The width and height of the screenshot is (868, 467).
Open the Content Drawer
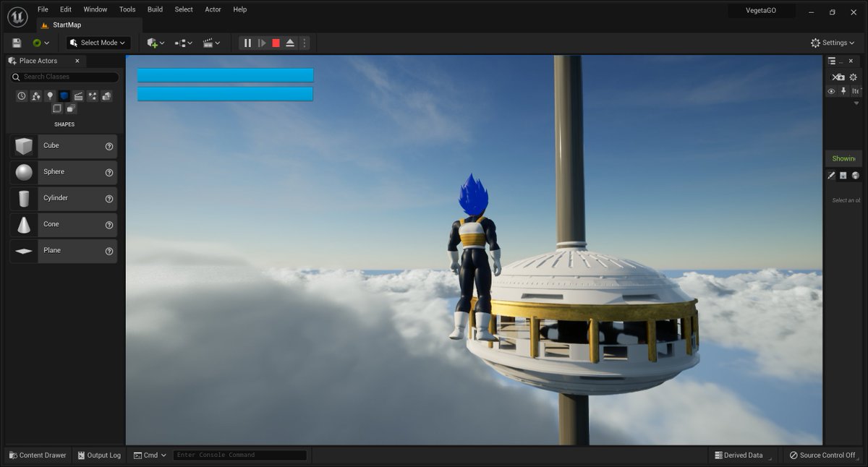click(x=38, y=455)
